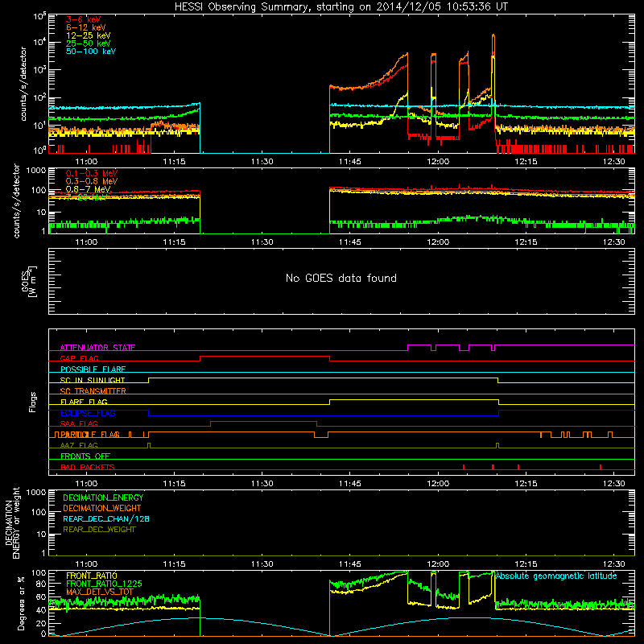Click the 'Absolute geomagnetic latitude' label
This screenshot has width=644, height=644.
[x=556, y=576]
